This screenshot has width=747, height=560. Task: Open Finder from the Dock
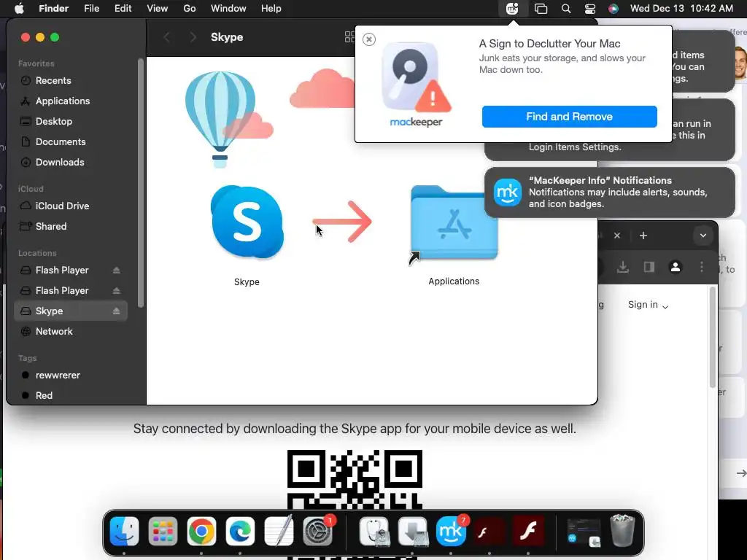[x=124, y=531]
